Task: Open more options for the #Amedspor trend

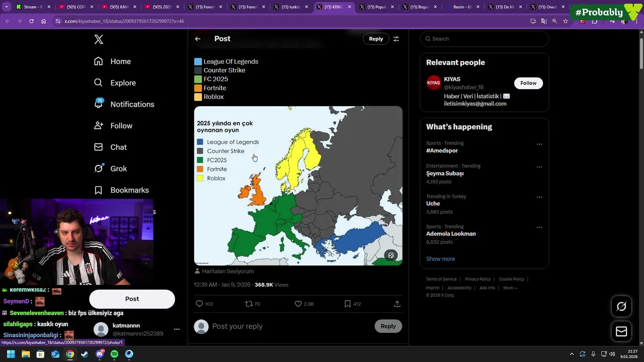Action: (x=539, y=144)
